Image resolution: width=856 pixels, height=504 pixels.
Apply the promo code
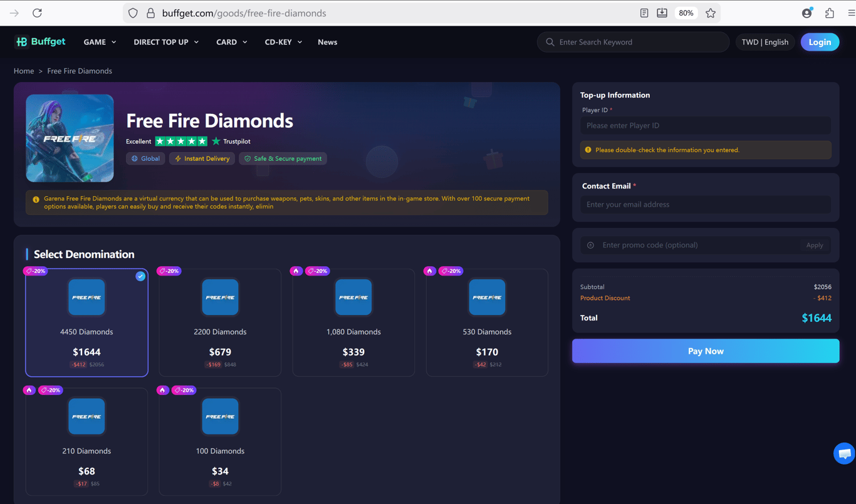pos(815,245)
